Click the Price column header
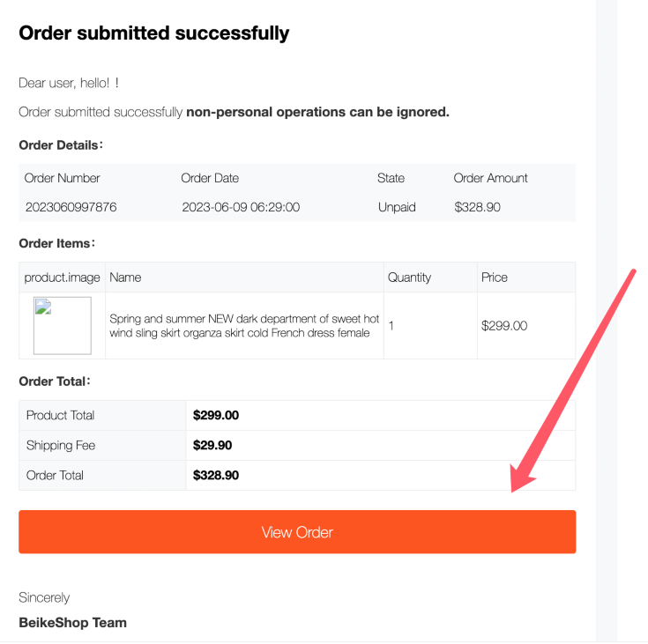 [x=495, y=278]
